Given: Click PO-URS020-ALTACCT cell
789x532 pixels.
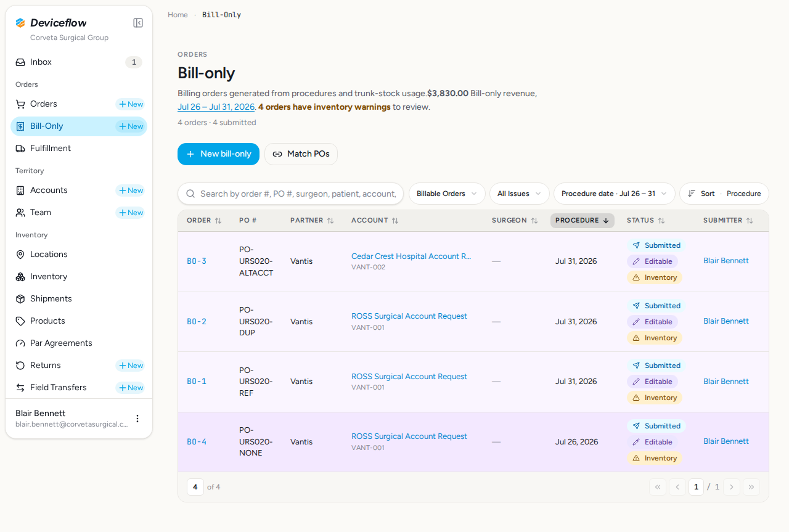Looking at the screenshot, I should [x=256, y=261].
